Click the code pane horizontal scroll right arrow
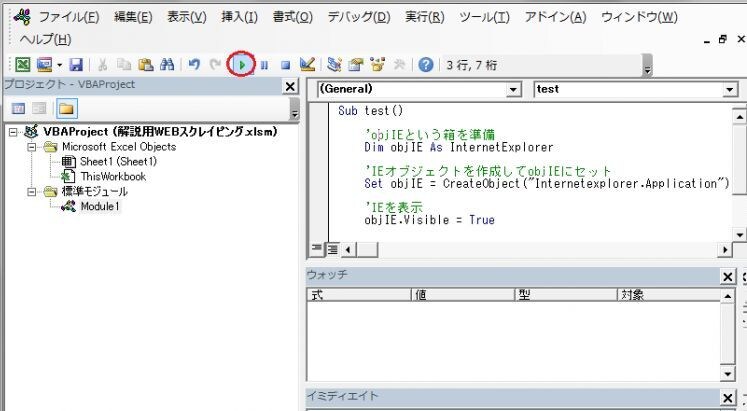Screen dimensions: 747x411 pyautogui.click(x=725, y=249)
